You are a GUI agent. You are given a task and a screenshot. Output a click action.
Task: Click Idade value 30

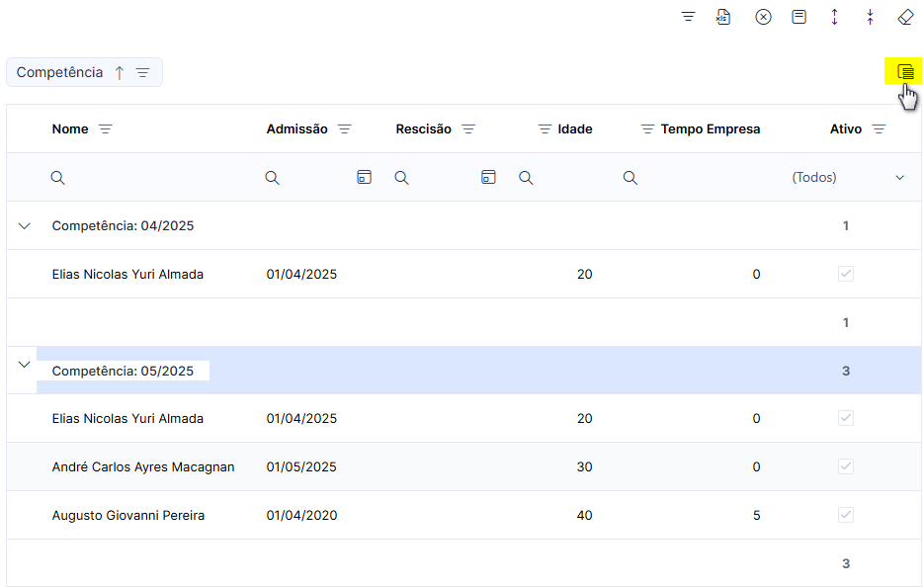pyautogui.click(x=585, y=466)
